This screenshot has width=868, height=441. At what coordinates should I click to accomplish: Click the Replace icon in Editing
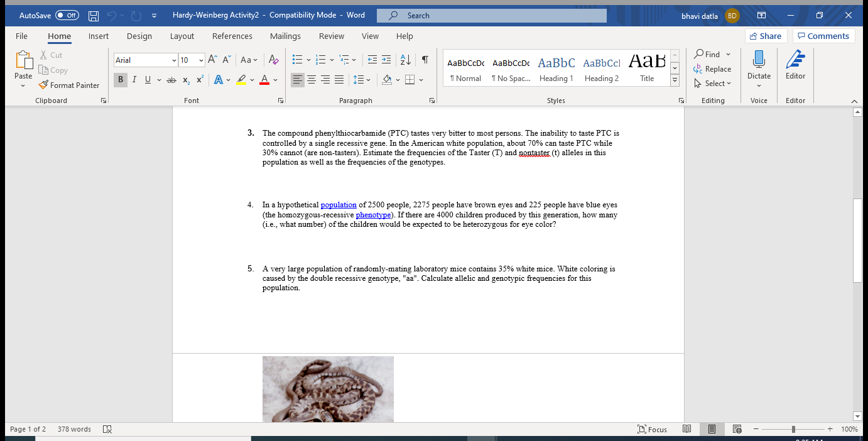click(698, 69)
